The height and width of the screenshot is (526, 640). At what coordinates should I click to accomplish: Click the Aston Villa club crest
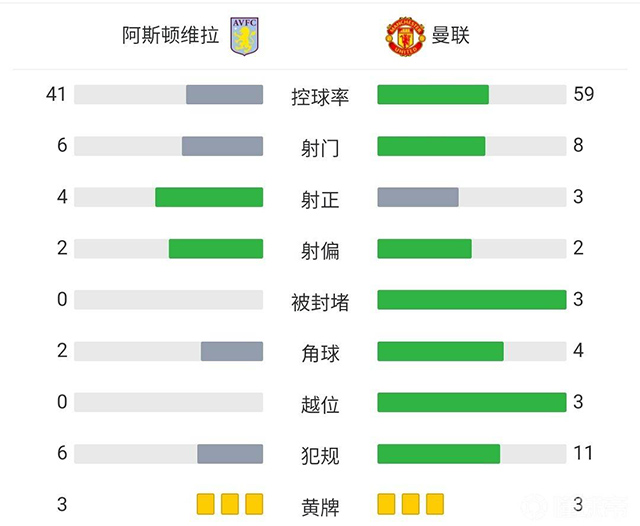click(244, 36)
